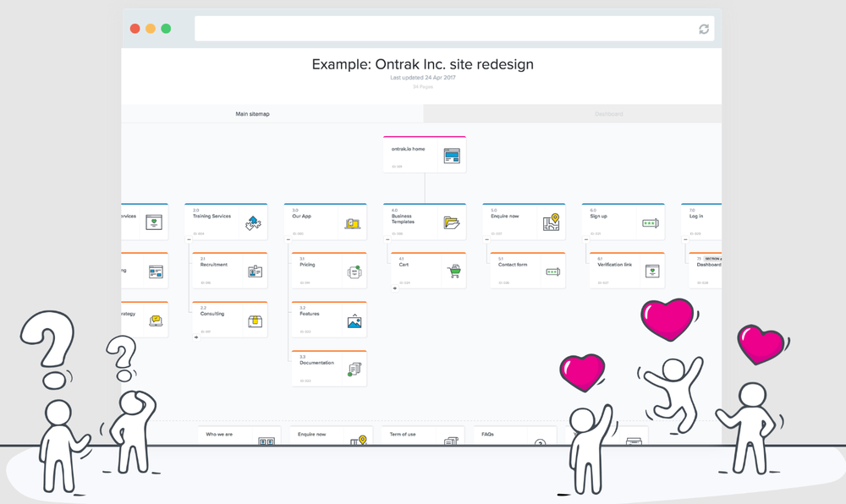Collapse the Sign up branch
The height and width of the screenshot is (504, 846).
point(586,240)
